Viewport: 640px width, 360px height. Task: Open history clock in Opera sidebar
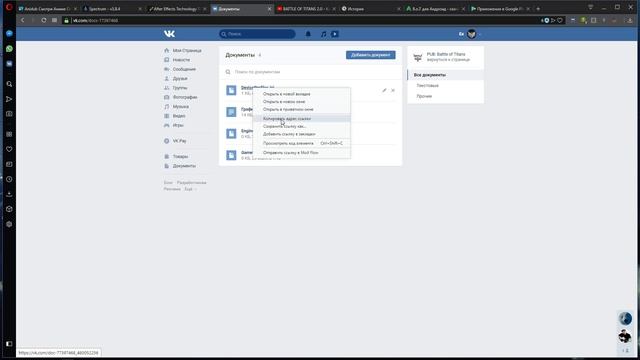pyautogui.click(x=9, y=179)
